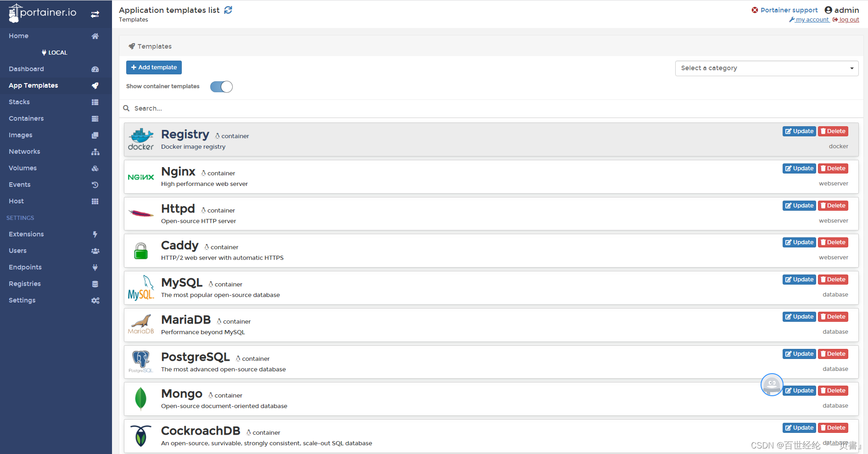Click the Mongo leaf logo

[141, 398]
